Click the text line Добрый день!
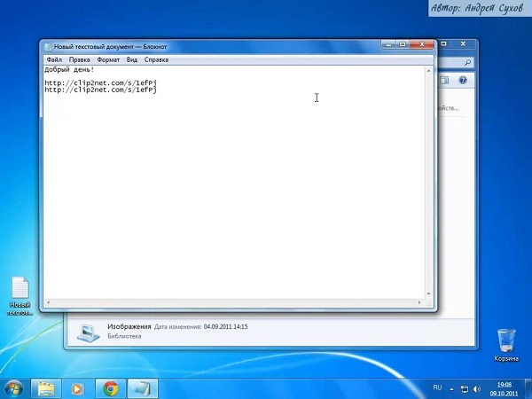532x399 pixels. (x=69, y=69)
